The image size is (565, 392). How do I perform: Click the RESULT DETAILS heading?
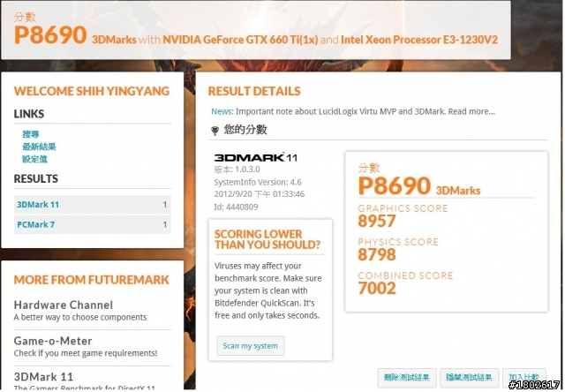(x=254, y=91)
